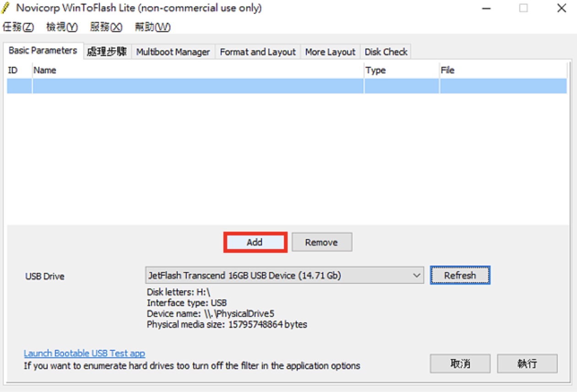577x392 pixels.
Task: Open the Launch Bootable USB Test app link
Action: [84, 353]
